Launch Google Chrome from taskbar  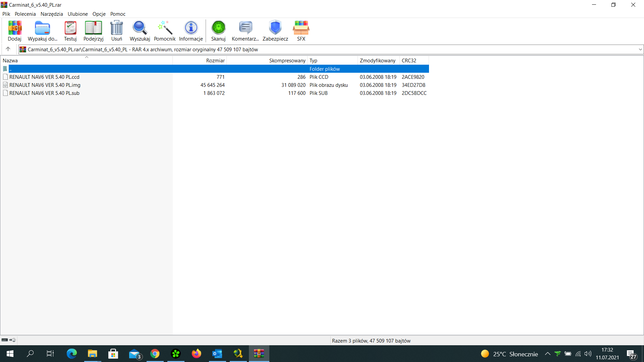(155, 354)
